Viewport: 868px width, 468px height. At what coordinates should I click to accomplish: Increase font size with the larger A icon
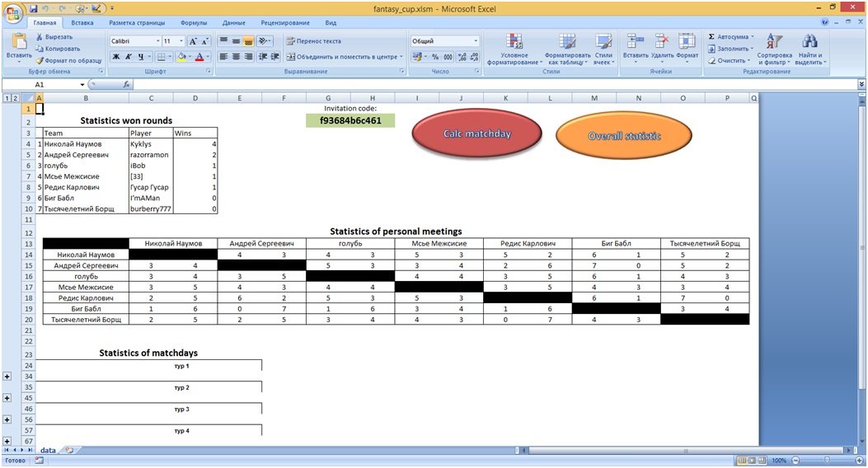[x=193, y=41]
